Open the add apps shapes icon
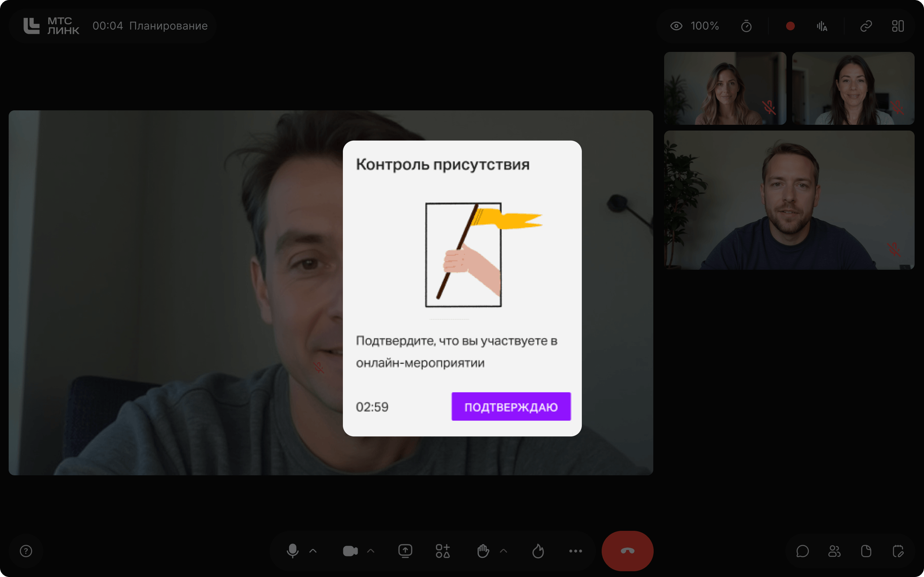Screen dimensions: 924x577 tap(443, 551)
